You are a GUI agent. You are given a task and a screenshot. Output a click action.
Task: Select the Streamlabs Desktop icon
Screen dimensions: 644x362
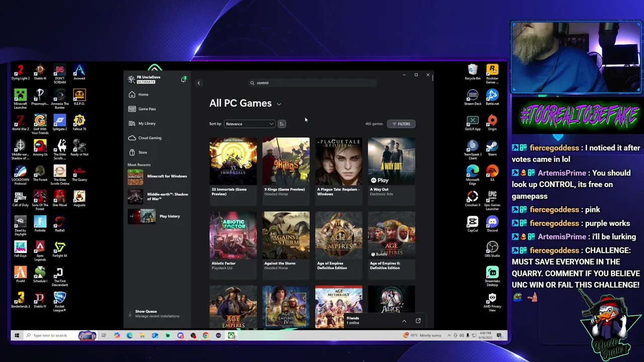click(x=492, y=276)
